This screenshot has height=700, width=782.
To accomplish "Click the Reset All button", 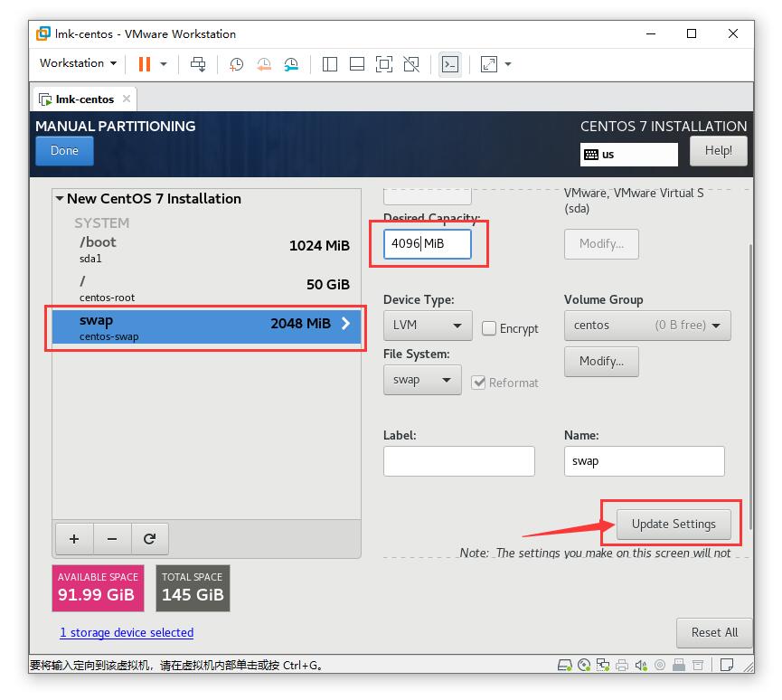I will pos(714,633).
